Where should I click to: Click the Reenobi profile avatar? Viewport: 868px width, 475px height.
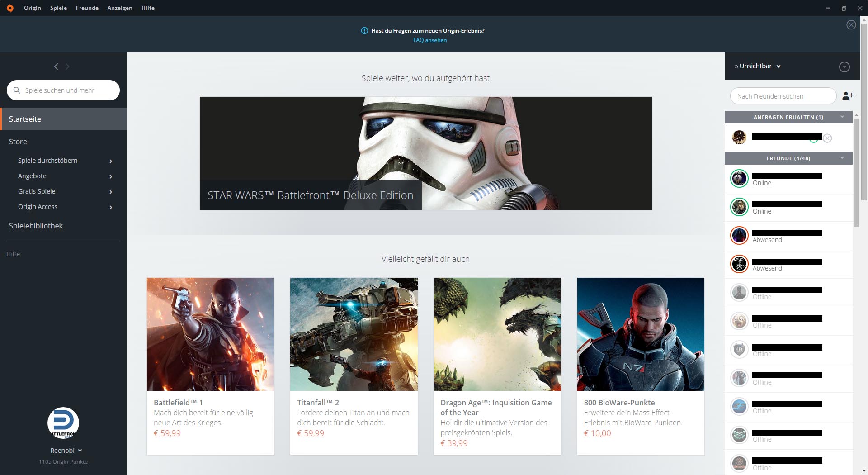(x=63, y=423)
